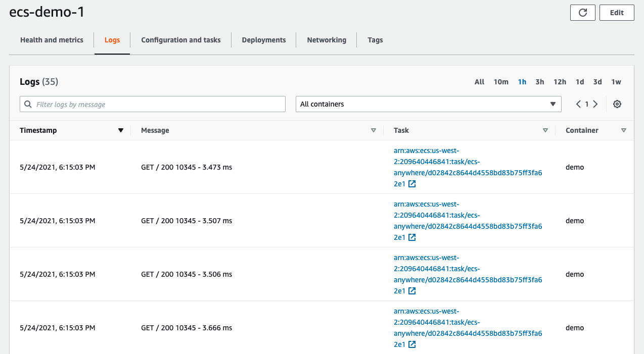This screenshot has height=354, width=644.
Task: Select 1w time range
Action: coord(616,82)
